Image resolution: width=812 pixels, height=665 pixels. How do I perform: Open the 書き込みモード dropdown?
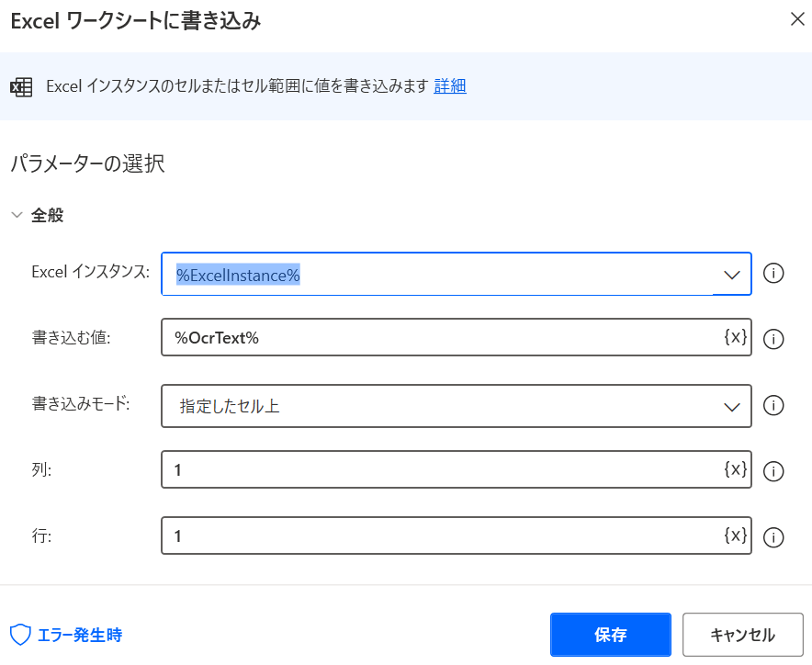pyautogui.click(x=731, y=405)
